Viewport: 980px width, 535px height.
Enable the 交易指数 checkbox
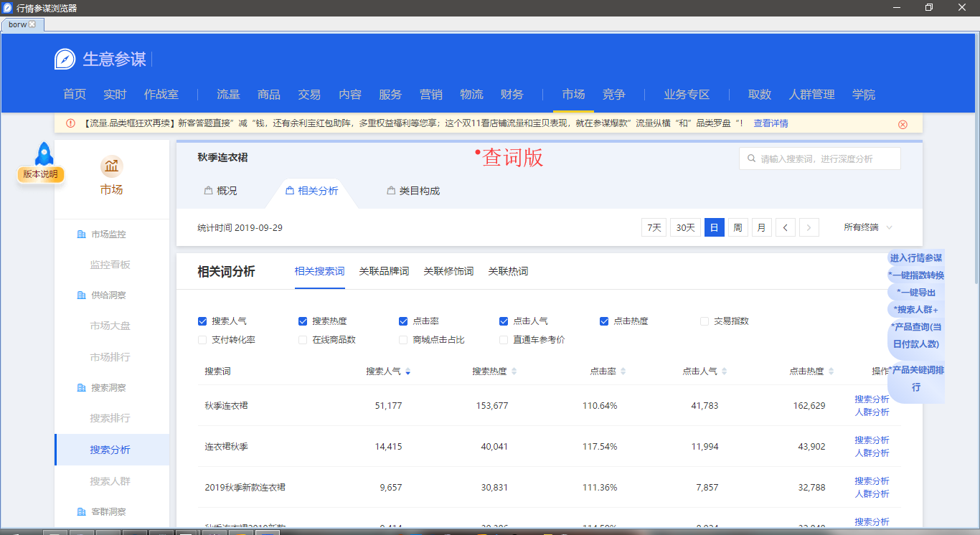click(705, 321)
